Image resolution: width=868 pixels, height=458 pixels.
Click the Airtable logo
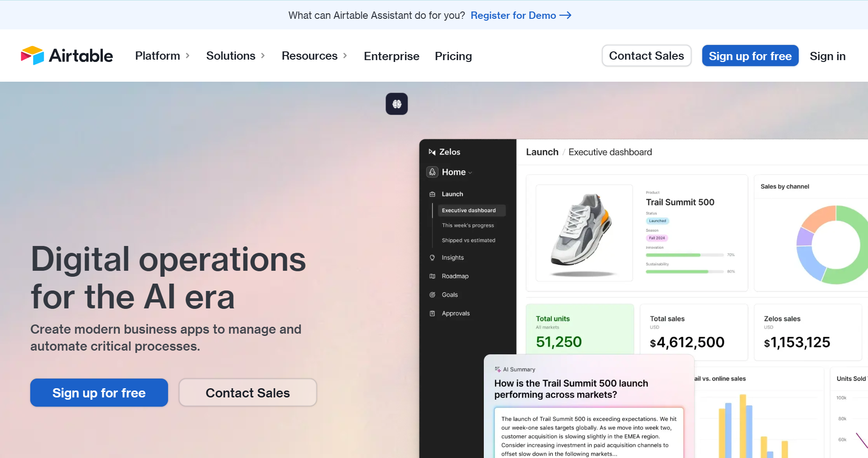(x=67, y=56)
